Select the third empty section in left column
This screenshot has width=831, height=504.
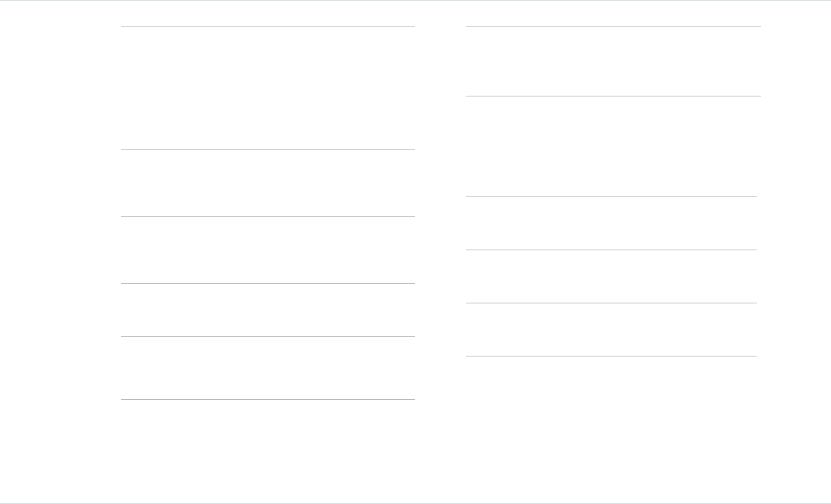268,250
